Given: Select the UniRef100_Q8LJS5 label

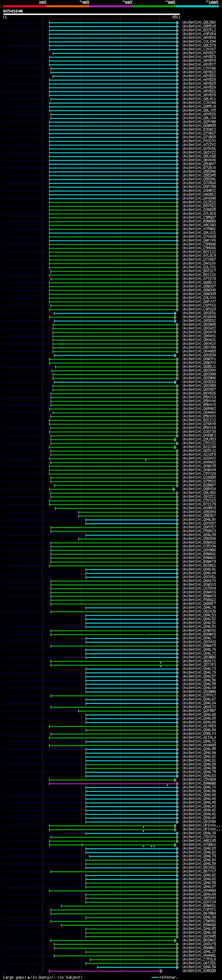Looking at the screenshot, I should click(x=199, y=110).
